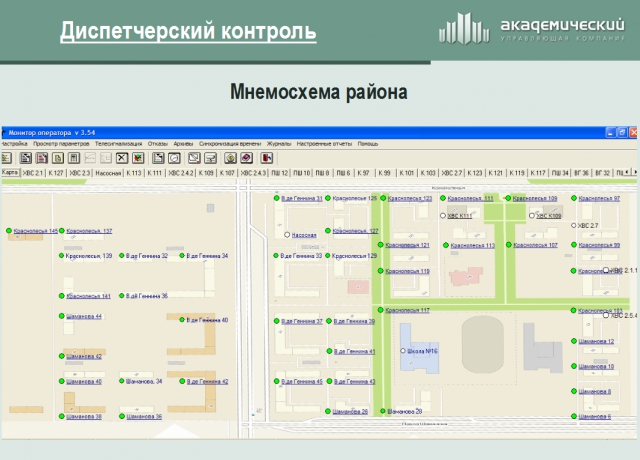The height and width of the screenshot is (460, 640).
Task: Open the Синхронизация времени menu
Action: pos(230,144)
